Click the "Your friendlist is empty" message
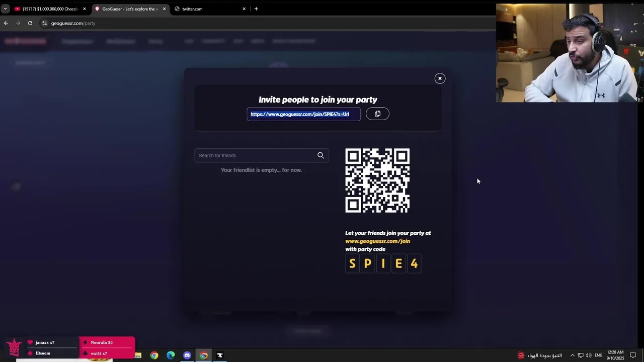The height and width of the screenshot is (362, 644). [261, 170]
